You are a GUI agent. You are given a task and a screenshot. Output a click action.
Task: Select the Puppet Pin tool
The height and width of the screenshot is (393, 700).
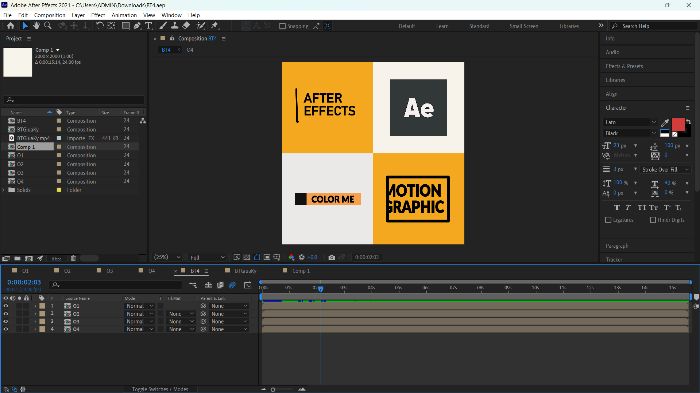click(x=214, y=26)
